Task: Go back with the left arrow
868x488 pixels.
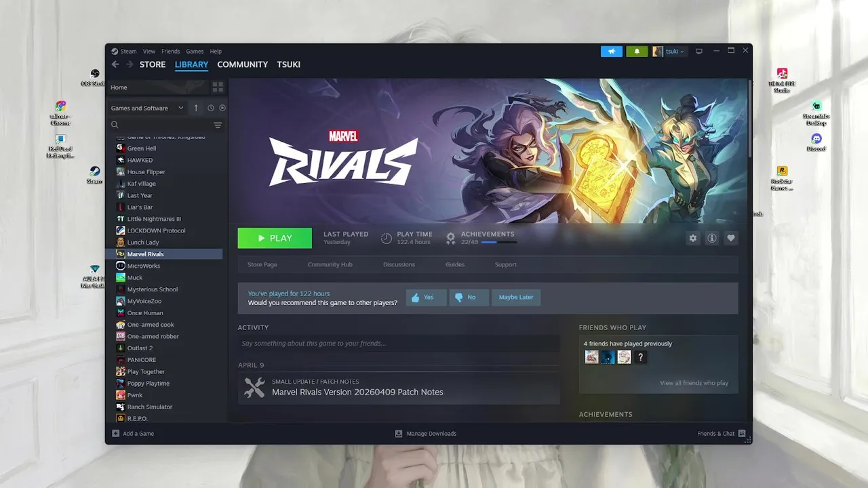Action: tap(115, 64)
